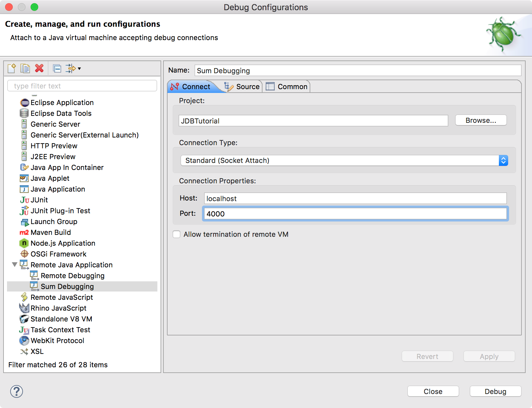532x408 pixels.
Task: Click the Java Applet icon
Action: pos(24,178)
